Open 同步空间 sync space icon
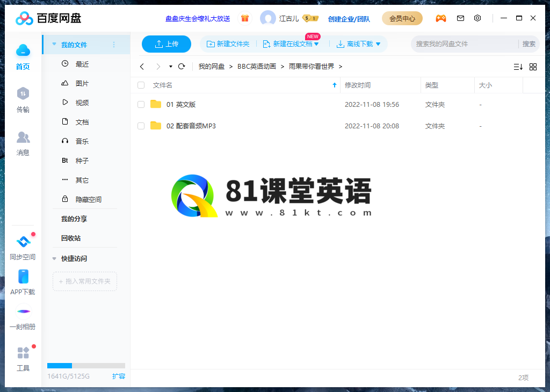 [x=23, y=242]
